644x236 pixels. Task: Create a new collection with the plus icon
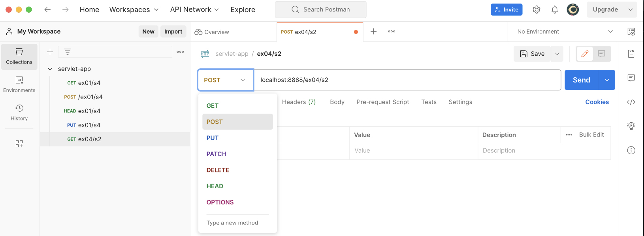[x=50, y=52]
